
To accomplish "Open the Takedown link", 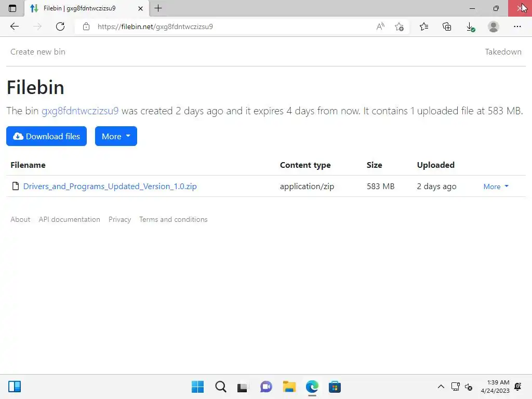I will (503, 51).
